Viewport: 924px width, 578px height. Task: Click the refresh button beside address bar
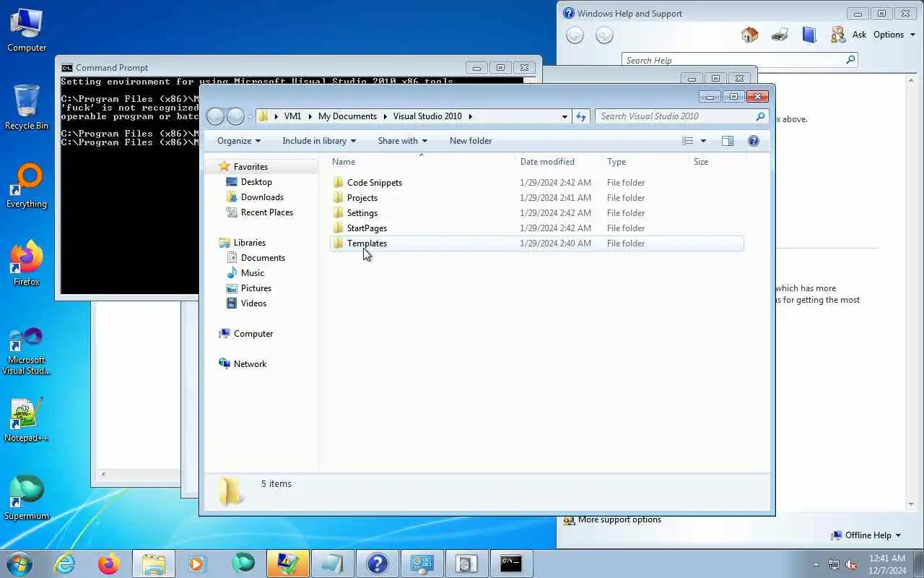tap(581, 116)
